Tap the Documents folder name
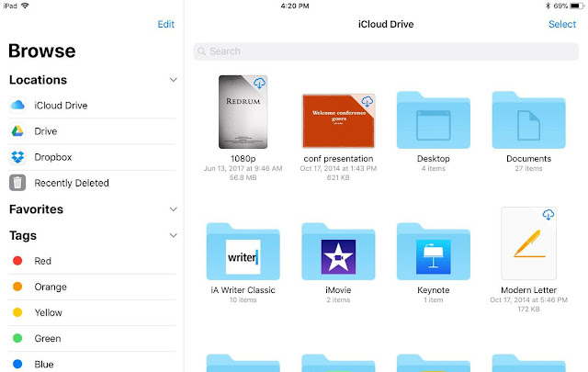Image resolution: width=588 pixels, height=372 pixels. tap(528, 159)
